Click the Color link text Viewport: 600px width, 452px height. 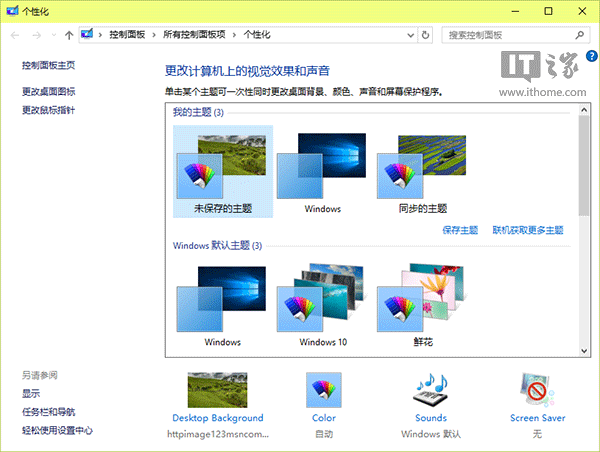[x=324, y=418]
